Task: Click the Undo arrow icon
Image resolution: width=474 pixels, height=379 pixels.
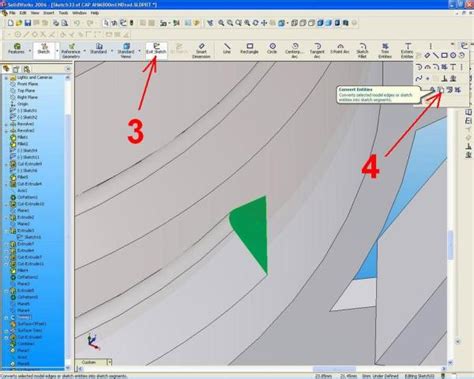Action: [x=77, y=23]
